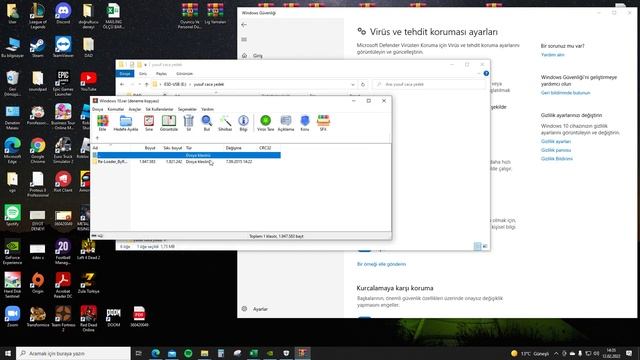Click the File Explorer back arrow

[122, 84]
